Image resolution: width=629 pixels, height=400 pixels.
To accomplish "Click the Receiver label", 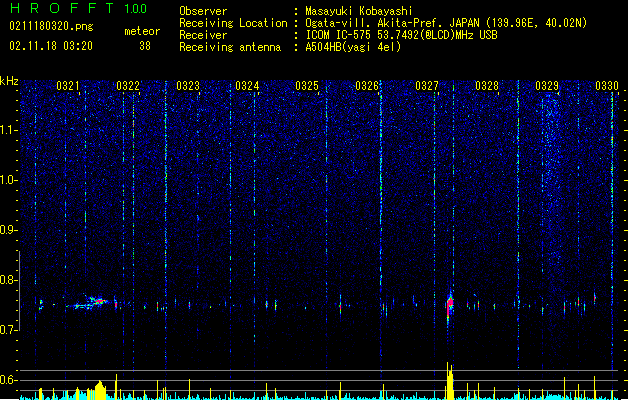I will (x=203, y=35).
